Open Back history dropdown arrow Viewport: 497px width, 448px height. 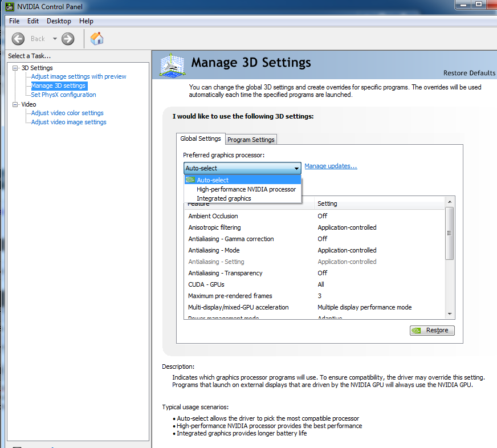point(55,39)
